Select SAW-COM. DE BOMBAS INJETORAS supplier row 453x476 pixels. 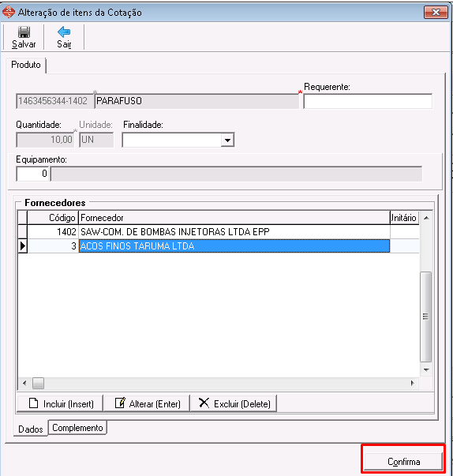coord(219,232)
